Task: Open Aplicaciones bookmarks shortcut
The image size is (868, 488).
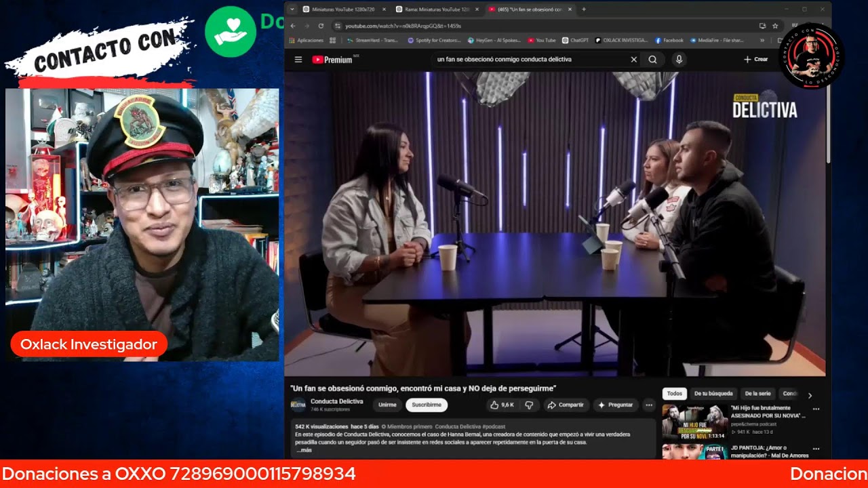Action: (306, 40)
